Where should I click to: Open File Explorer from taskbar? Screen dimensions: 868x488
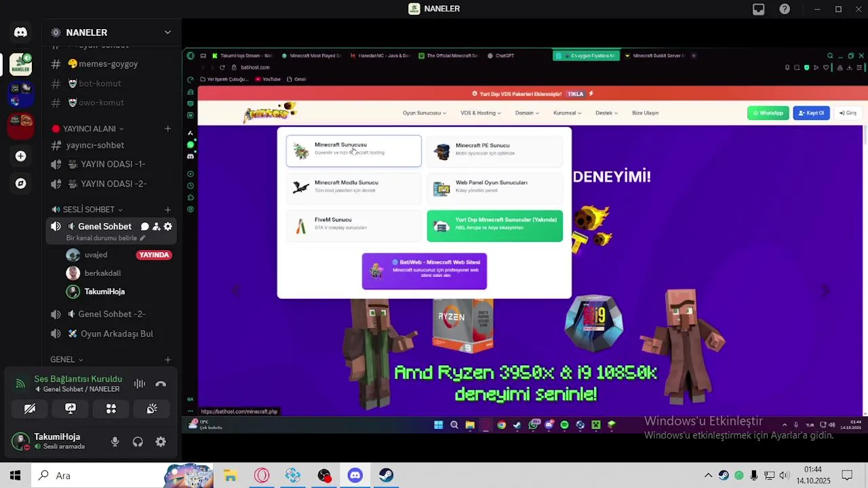tap(230, 475)
